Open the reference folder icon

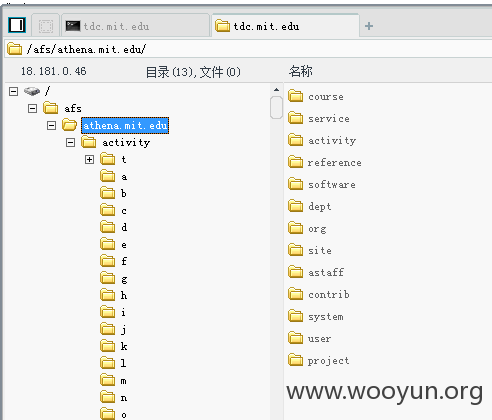[296, 162]
